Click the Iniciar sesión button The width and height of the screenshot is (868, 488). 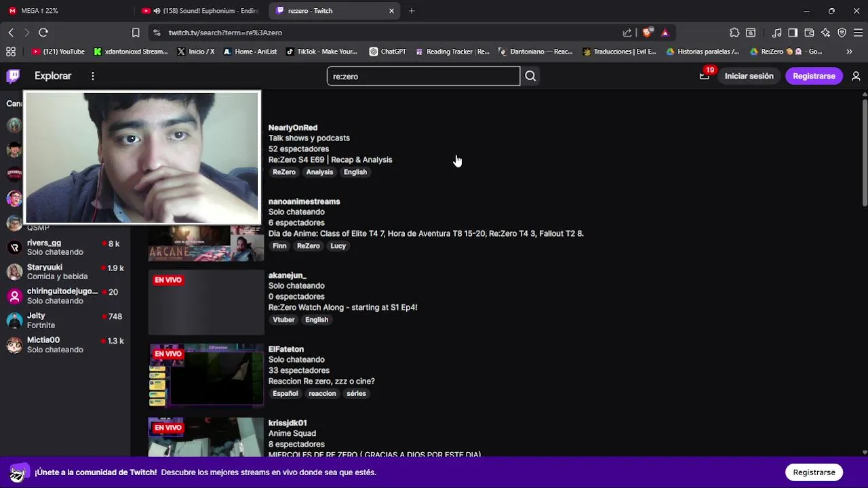[749, 76]
